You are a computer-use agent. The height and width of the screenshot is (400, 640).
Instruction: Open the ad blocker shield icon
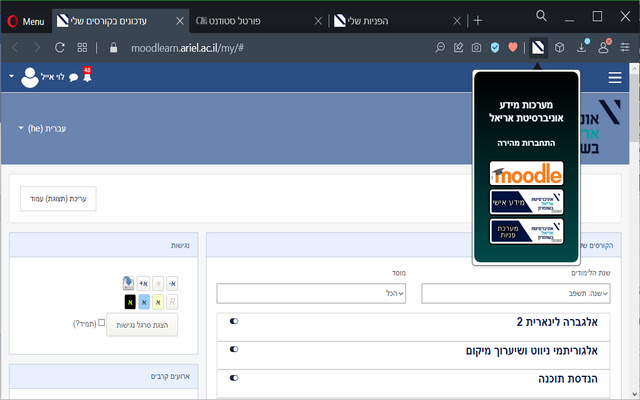pyautogui.click(x=495, y=48)
